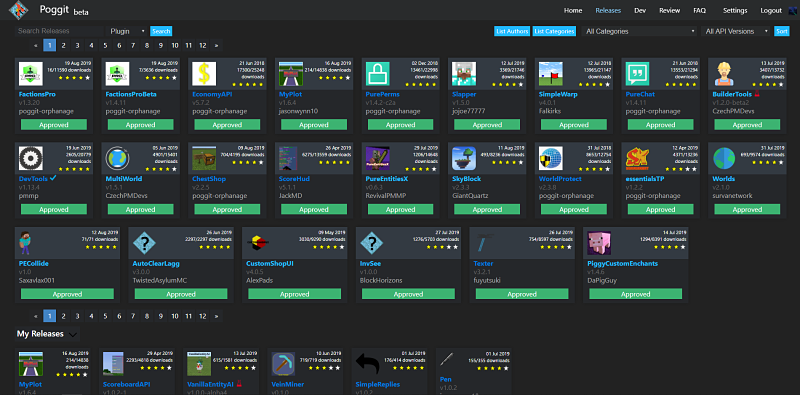Open the PiggyCustomEnchants title link
Image resolution: width=800 pixels, height=395 pixels.
pyautogui.click(x=622, y=264)
